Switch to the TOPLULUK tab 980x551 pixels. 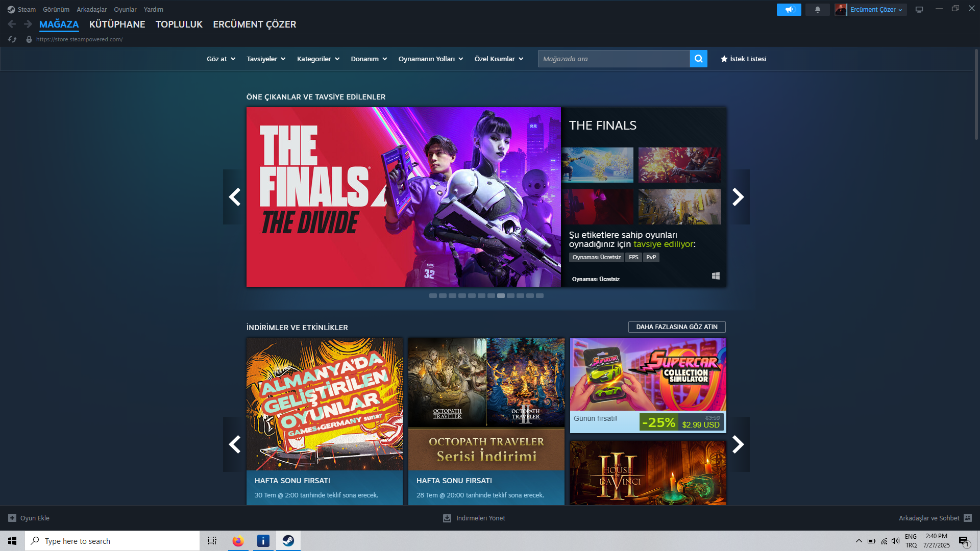point(179,24)
